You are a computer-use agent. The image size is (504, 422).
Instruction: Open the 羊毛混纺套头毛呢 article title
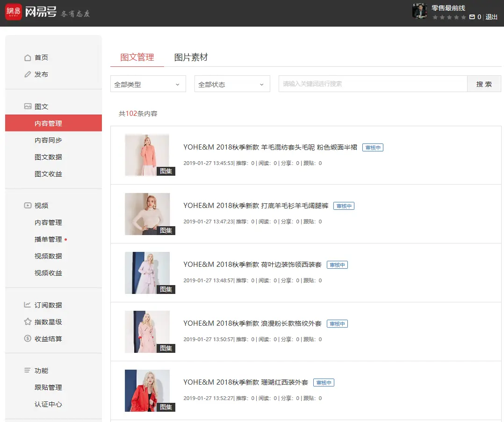pos(270,147)
